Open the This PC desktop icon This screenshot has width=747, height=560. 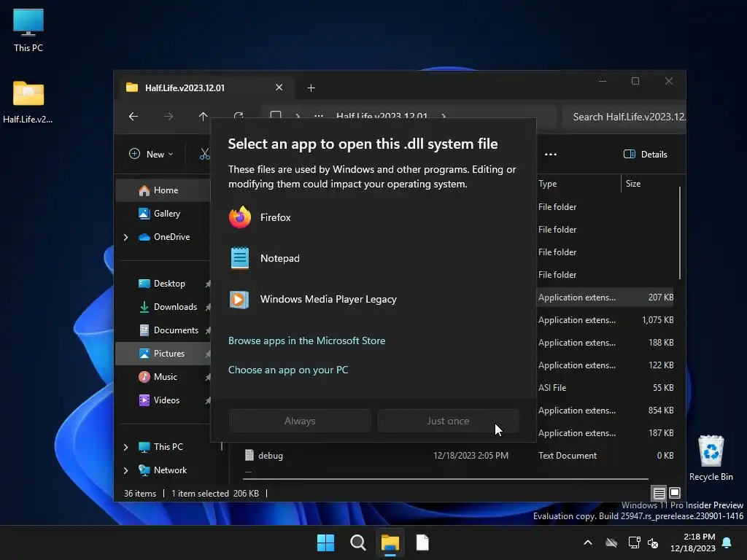tap(28, 31)
